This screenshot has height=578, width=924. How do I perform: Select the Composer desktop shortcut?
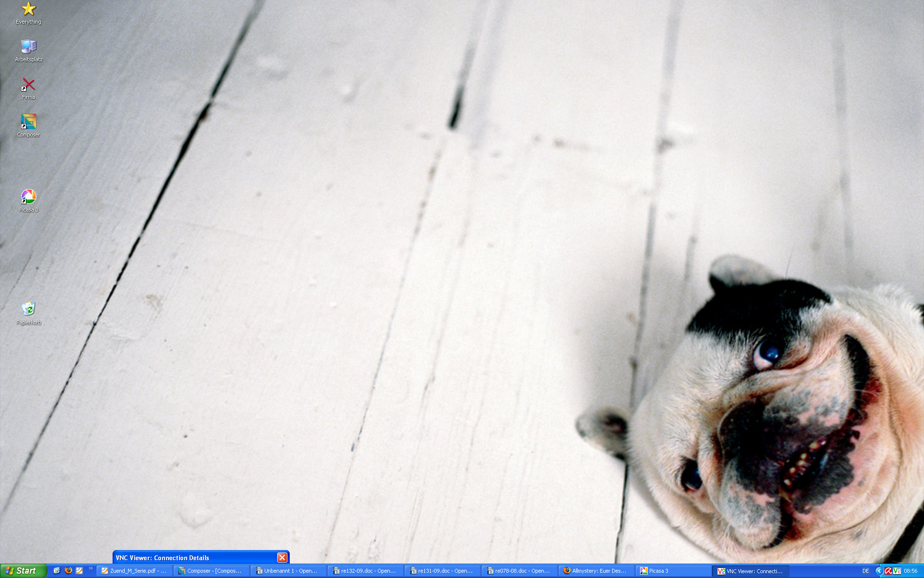[x=28, y=126]
